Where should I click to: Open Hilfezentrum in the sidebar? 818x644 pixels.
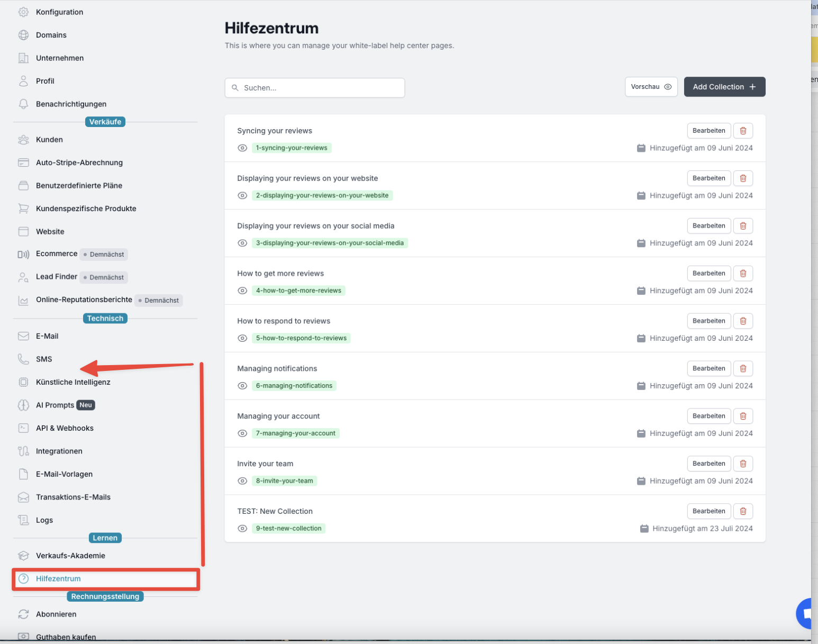coord(58,579)
